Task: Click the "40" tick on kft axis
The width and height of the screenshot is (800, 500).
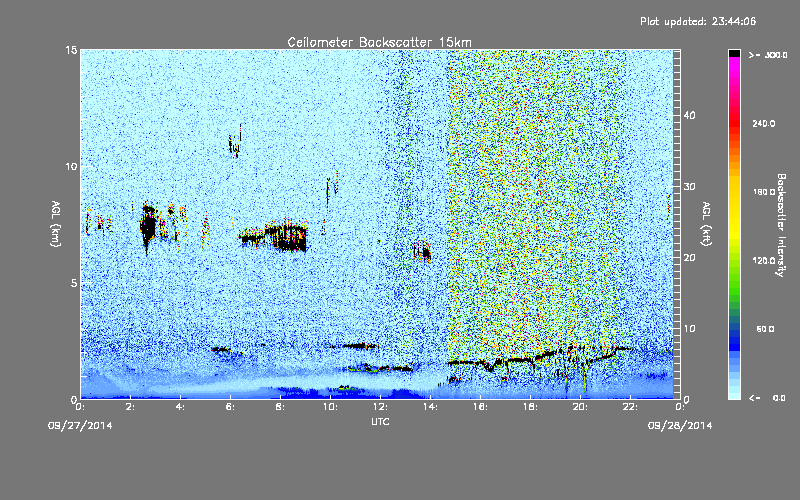Action: click(x=689, y=115)
